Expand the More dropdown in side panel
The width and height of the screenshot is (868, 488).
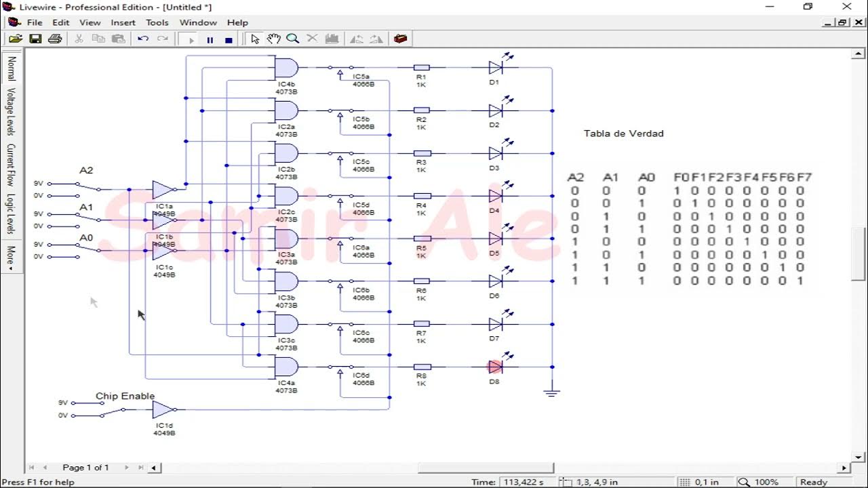(x=11, y=258)
